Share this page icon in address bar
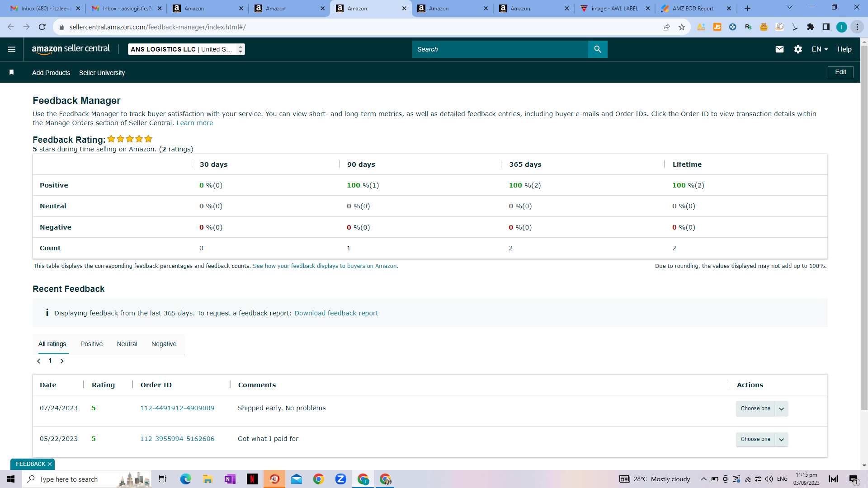This screenshot has height=488, width=868. (666, 27)
